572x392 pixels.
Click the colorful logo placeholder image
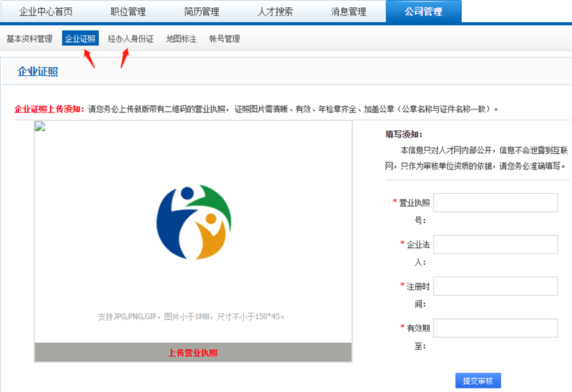(x=194, y=222)
